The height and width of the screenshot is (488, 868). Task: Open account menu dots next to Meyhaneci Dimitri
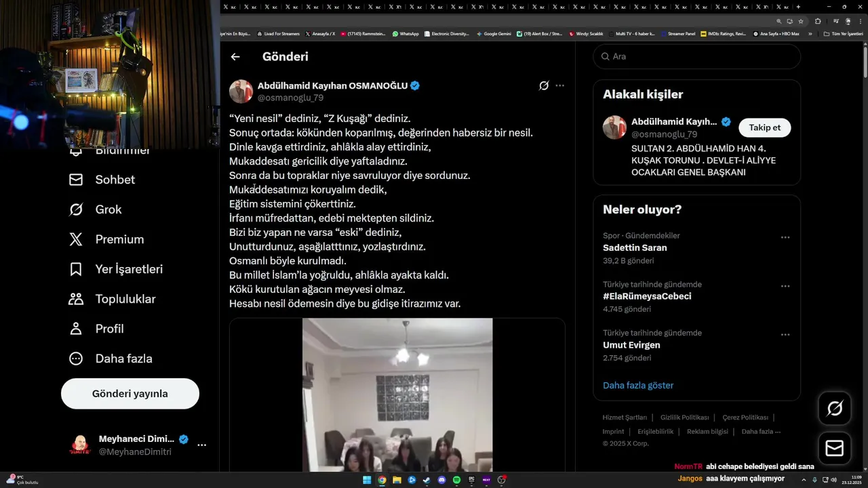point(201,445)
